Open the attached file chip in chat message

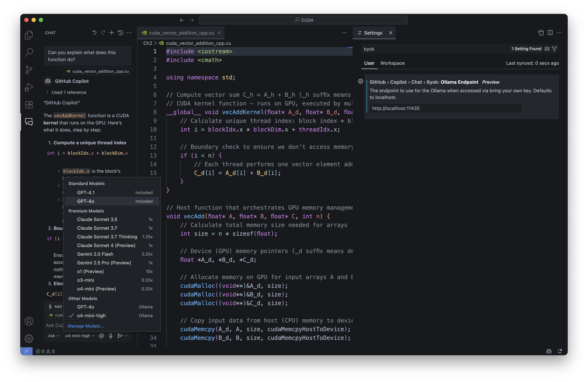click(x=98, y=71)
